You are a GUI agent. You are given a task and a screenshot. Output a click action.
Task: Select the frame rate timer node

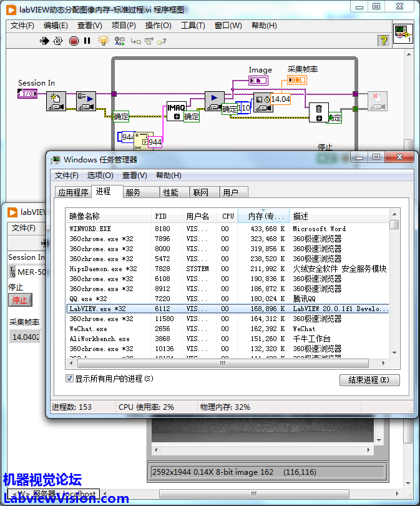coord(263,102)
